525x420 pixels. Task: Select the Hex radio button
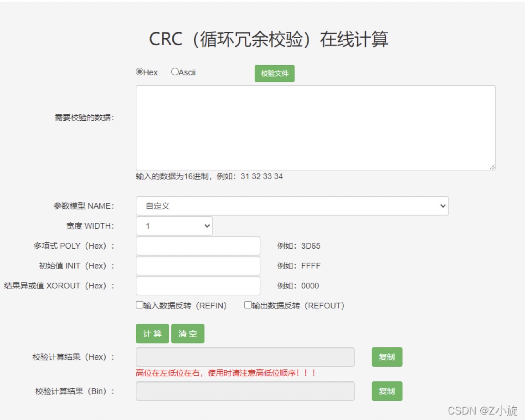(139, 72)
